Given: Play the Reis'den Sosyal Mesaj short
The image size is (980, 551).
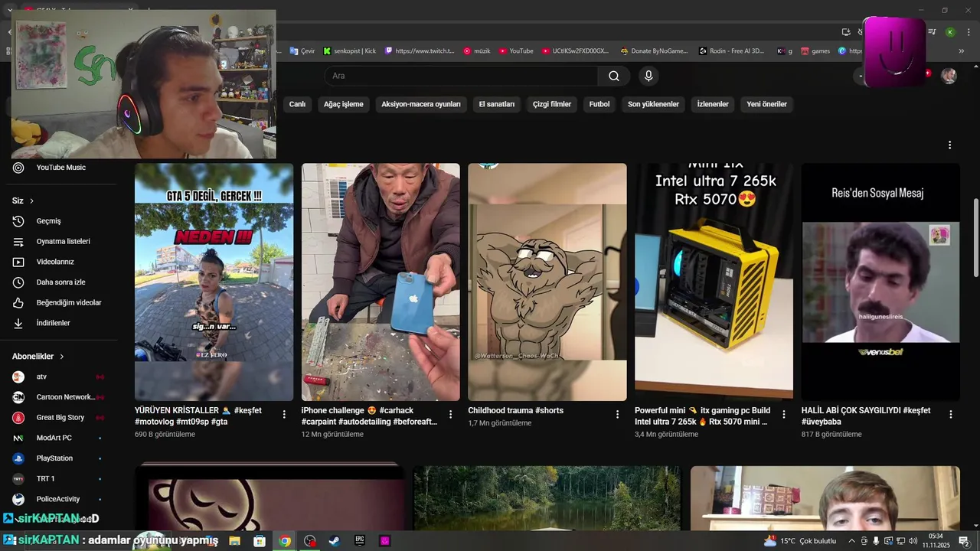Looking at the screenshot, I should 880,282.
